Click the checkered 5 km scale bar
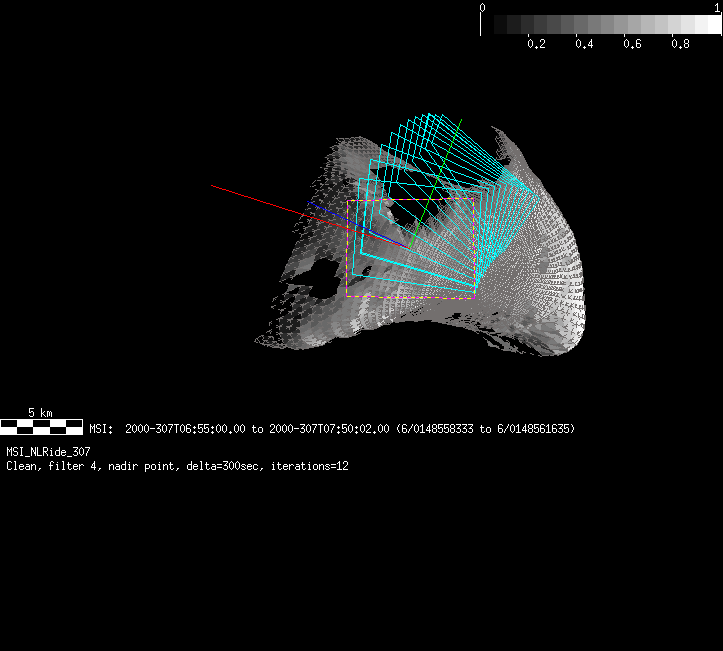Image resolution: width=723 pixels, height=651 pixels. point(41,427)
